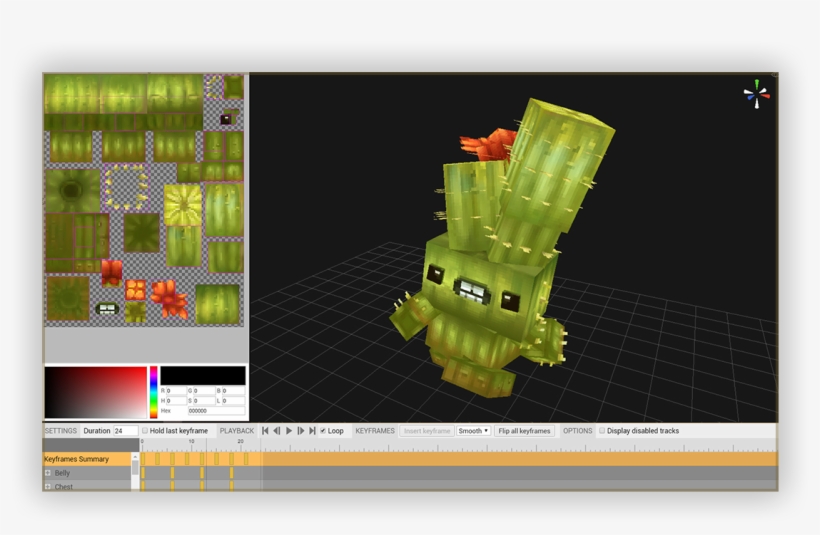Click the cactus model in viewport

[x=497, y=251]
